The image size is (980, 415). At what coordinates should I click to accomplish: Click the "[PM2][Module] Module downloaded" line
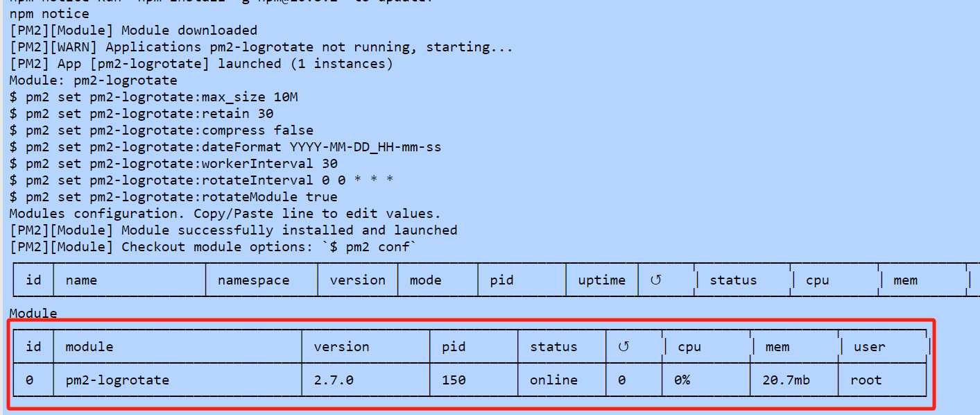coord(133,31)
